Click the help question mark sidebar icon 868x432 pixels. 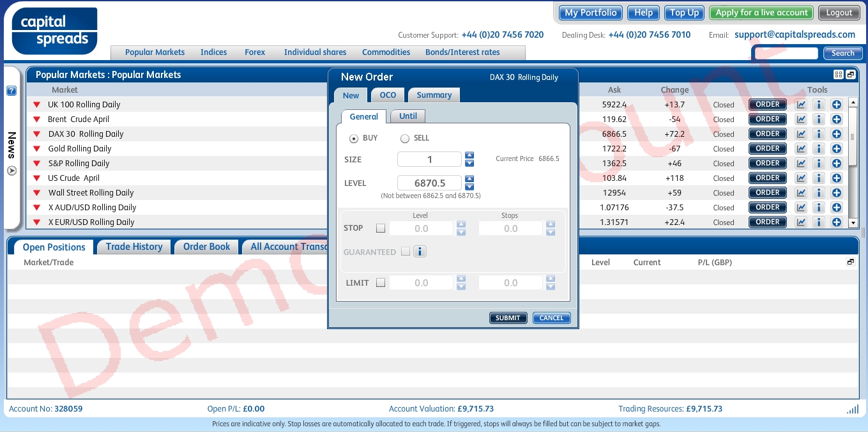tap(11, 91)
